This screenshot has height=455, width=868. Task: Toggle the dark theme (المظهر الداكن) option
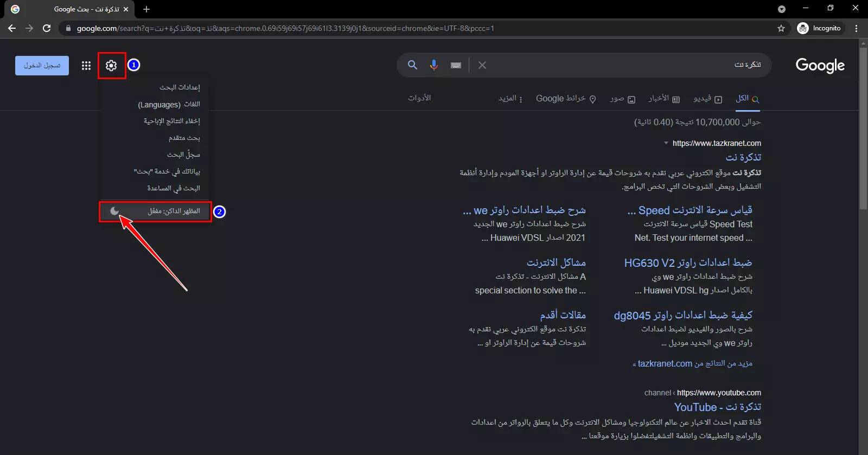click(x=156, y=211)
